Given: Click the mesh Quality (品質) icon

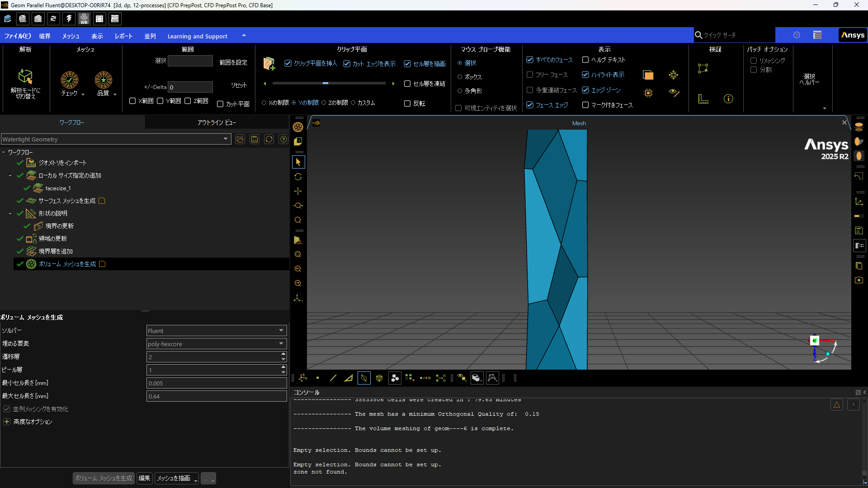Looking at the screenshot, I should coord(103,80).
